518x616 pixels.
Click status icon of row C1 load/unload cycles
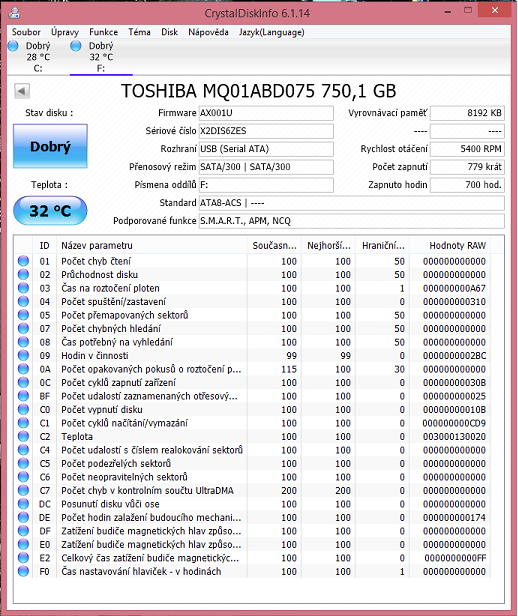tap(24, 423)
